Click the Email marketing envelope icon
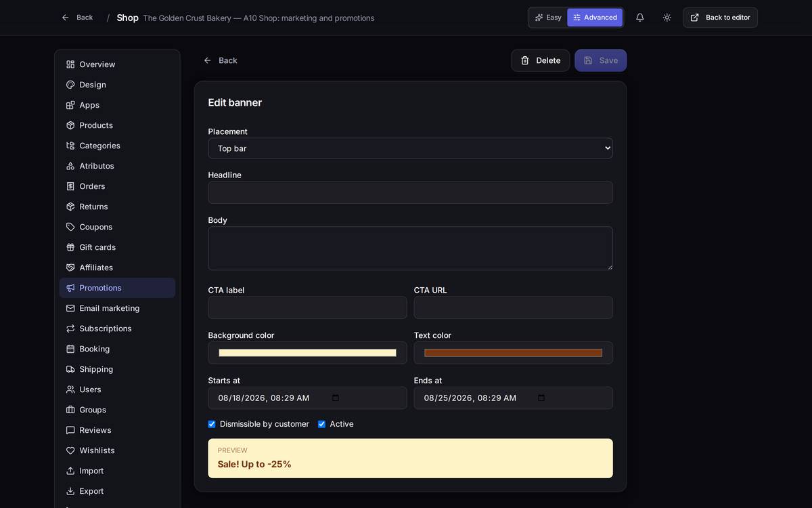Screen dimensions: 812x508 [70, 308]
